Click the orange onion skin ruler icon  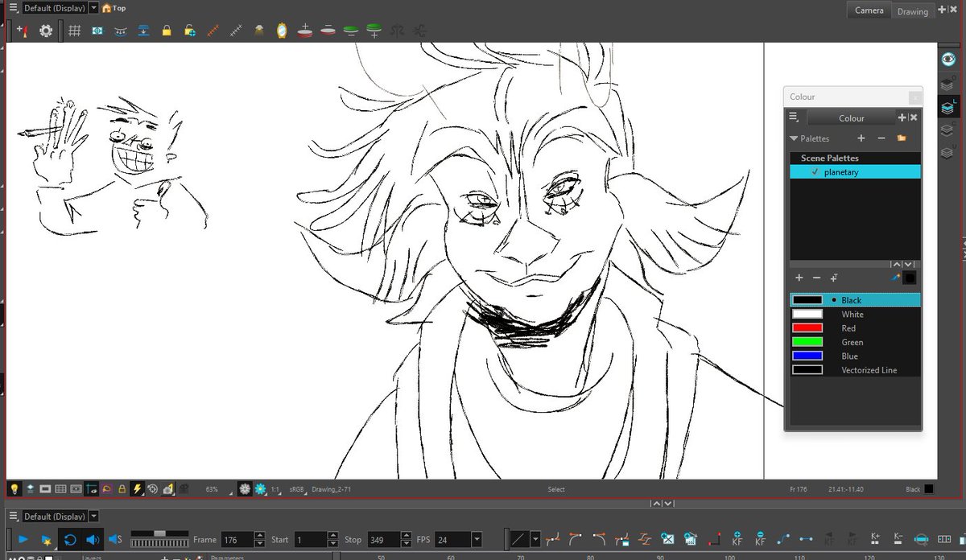coord(213,31)
